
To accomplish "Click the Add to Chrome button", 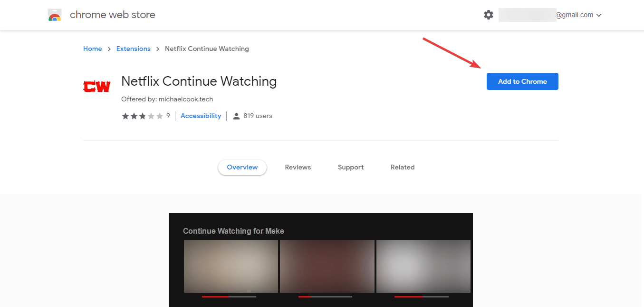I will [522, 81].
